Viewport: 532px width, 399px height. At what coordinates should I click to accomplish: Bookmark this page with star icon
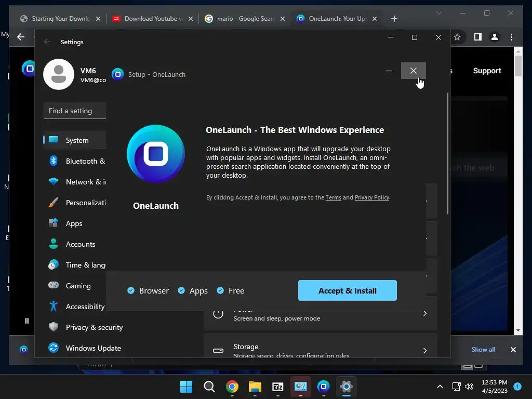pos(457,37)
